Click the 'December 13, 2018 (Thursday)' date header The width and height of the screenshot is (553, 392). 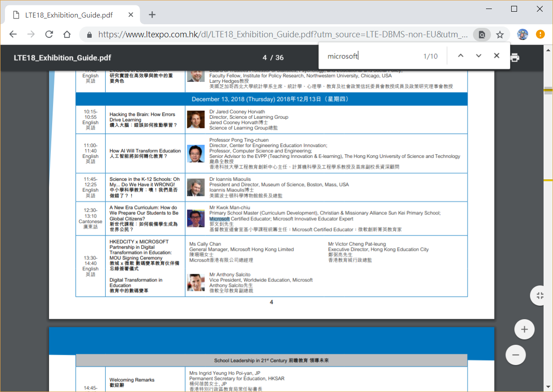tap(272, 99)
